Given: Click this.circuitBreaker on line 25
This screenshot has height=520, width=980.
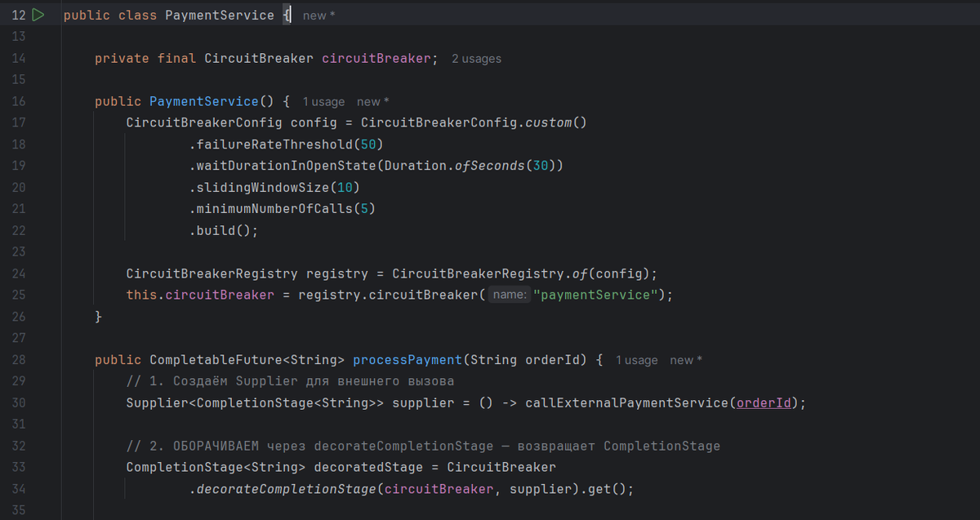Looking at the screenshot, I should [x=200, y=295].
